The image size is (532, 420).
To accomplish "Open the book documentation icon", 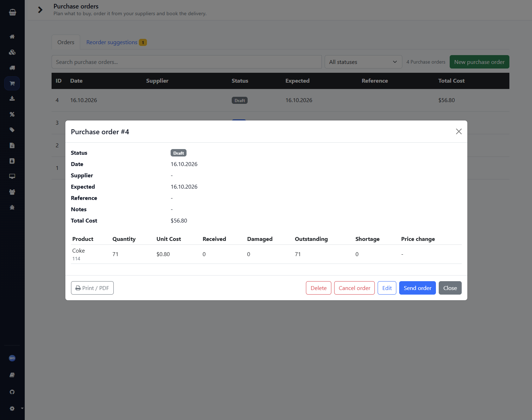I will tap(12, 375).
